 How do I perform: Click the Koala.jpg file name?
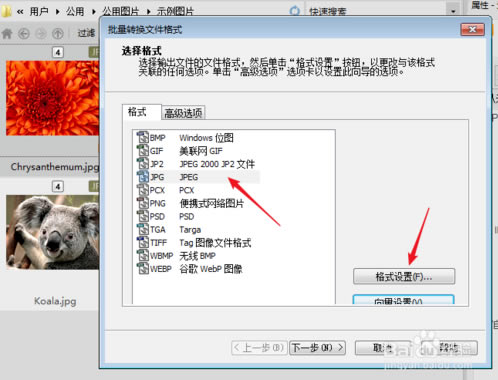point(55,301)
